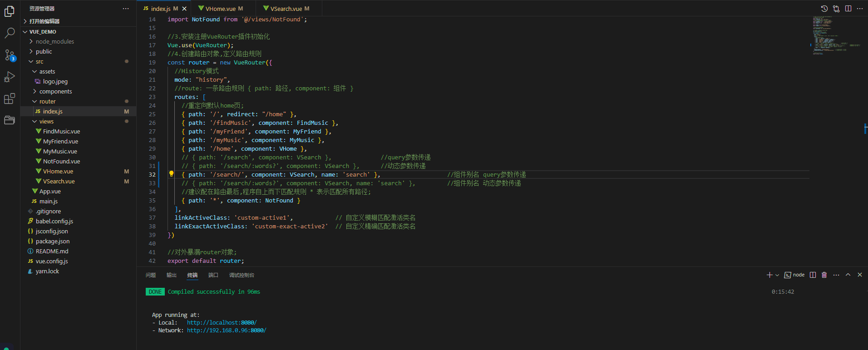This screenshot has width=868, height=350.
Task: Open changes compare icon in editor toolbar
Action: (836, 9)
